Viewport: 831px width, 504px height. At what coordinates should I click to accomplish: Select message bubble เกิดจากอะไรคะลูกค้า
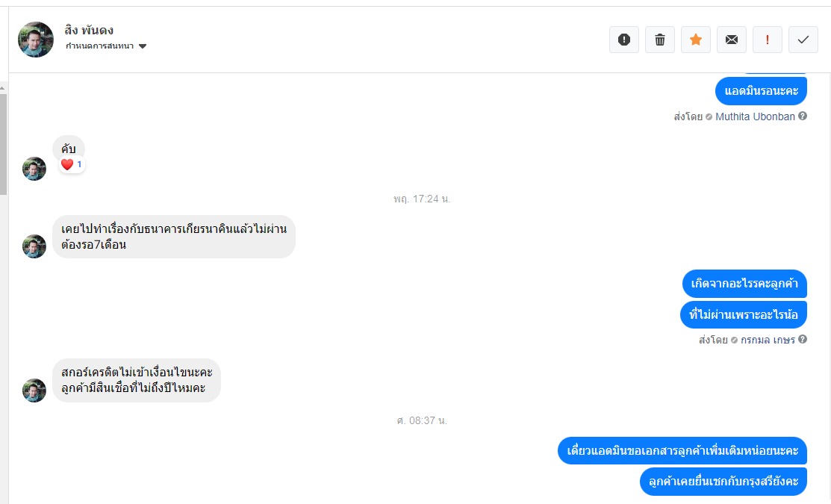[x=744, y=284]
